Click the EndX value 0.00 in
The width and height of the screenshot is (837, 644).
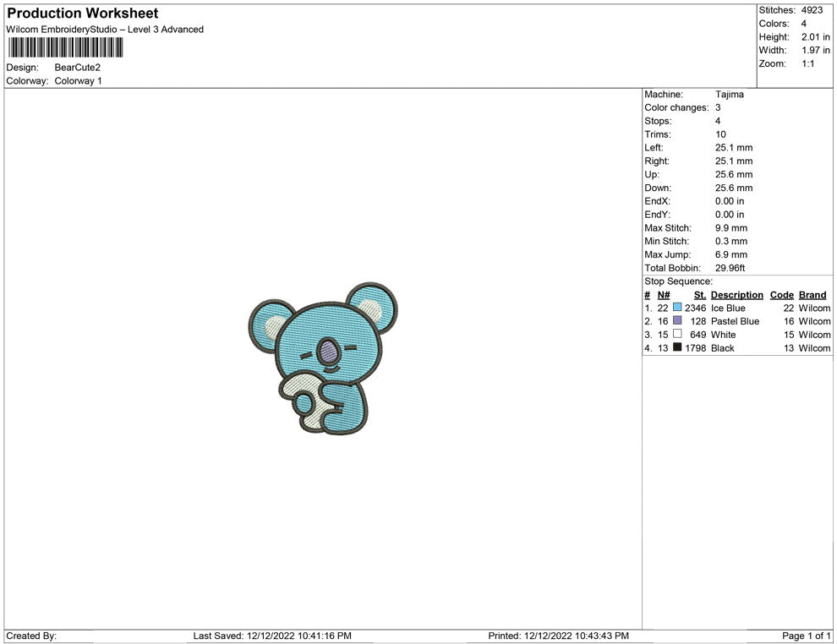(730, 200)
